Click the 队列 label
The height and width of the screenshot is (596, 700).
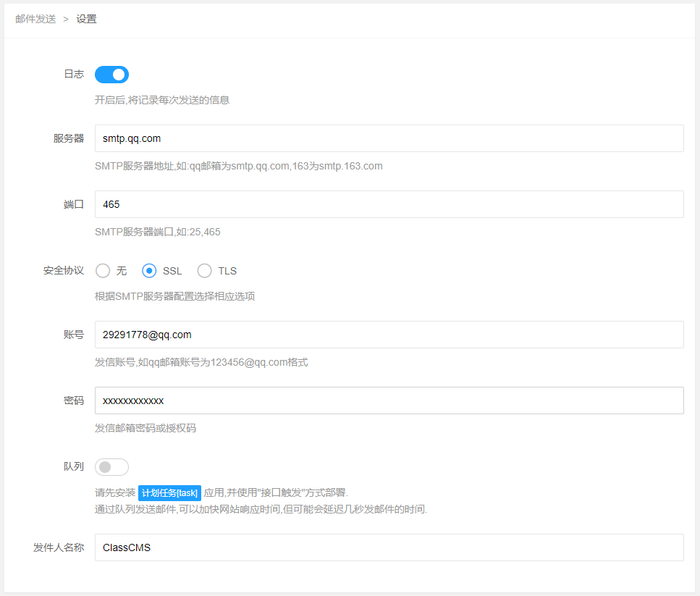click(74, 466)
